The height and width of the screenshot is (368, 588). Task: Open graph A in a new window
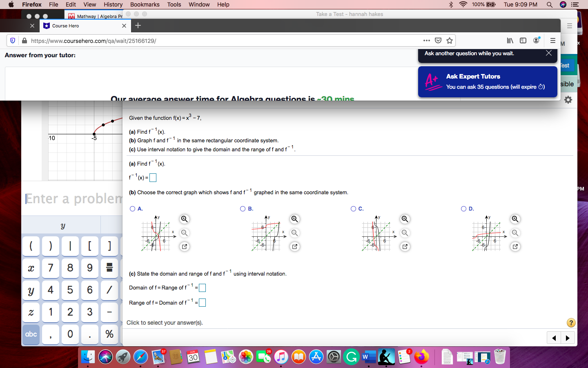(x=185, y=247)
